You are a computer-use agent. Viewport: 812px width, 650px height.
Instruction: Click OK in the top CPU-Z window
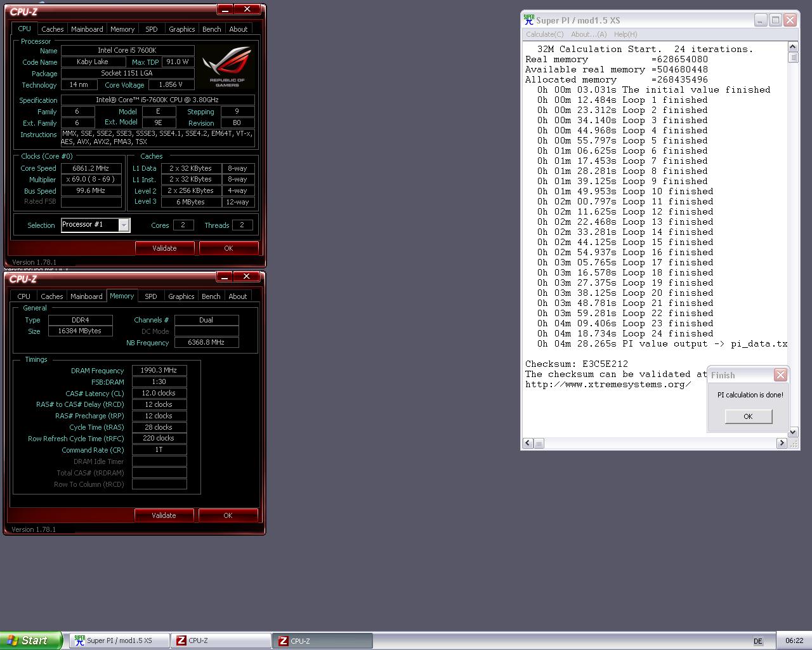tap(228, 248)
